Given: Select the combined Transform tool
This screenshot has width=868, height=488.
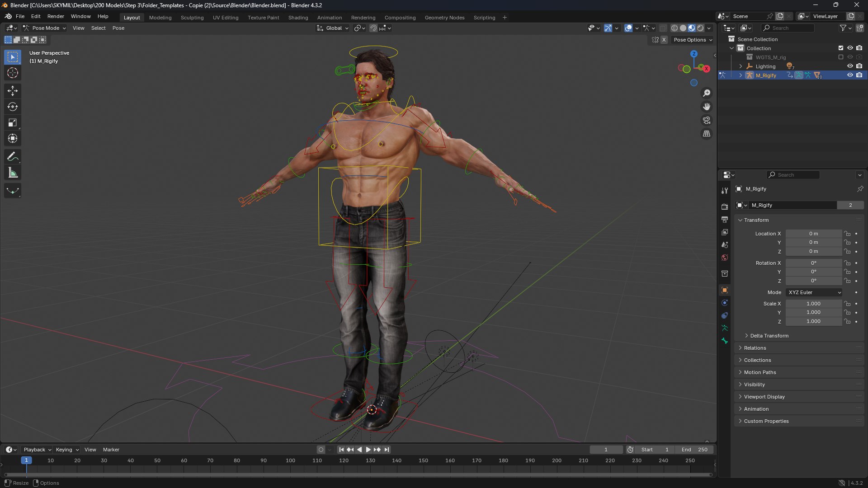Looking at the screenshot, I should pos(13,138).
